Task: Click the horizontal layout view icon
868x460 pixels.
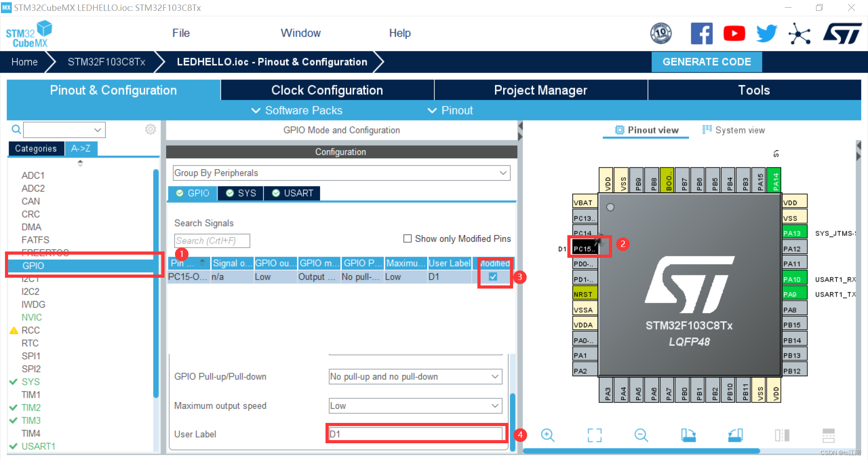Action: (x=829, y=435)
